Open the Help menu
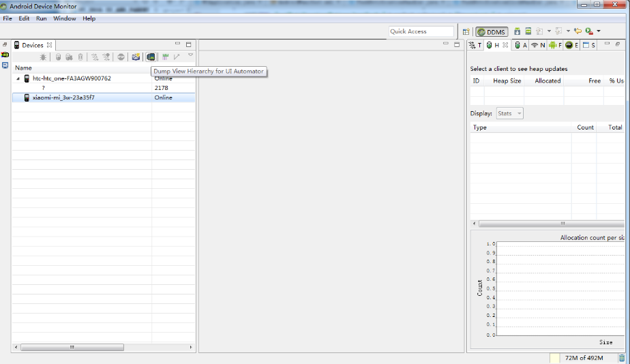Viewport: 630px width, 364px height. (89, 18)
